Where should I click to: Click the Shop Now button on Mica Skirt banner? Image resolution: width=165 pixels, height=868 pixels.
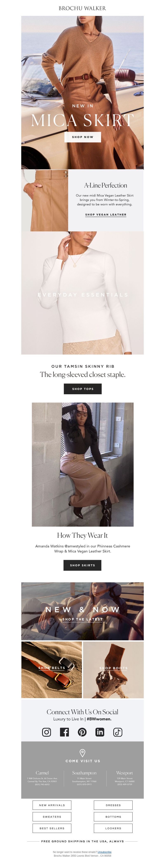pos(82,137)
